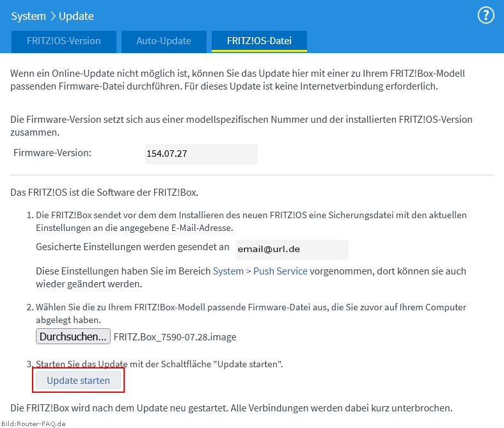Click the Durchsuchen... file browse button

[x=73, y=337]
